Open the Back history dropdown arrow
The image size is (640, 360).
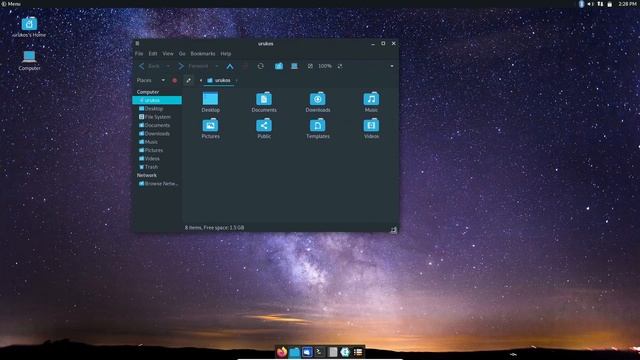pyautogui.click(x=168, y=66)
